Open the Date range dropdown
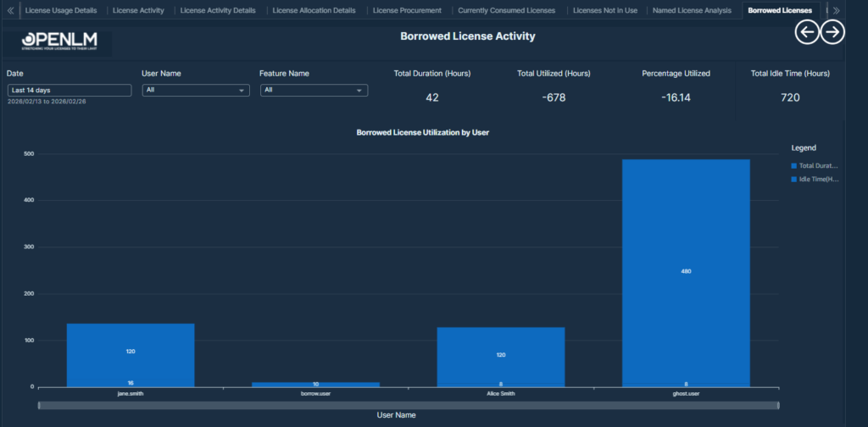868x427 pixels. [70, 90]
